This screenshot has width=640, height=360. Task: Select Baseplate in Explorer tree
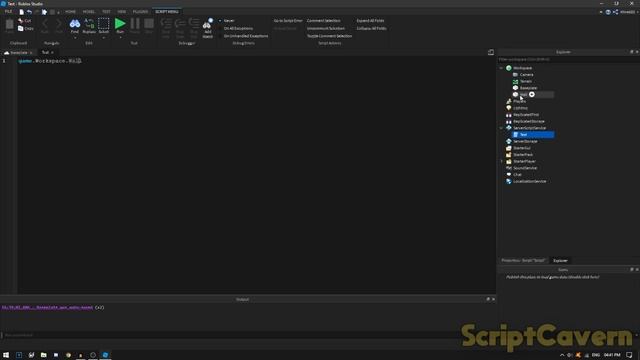click(x=528, y=88)
